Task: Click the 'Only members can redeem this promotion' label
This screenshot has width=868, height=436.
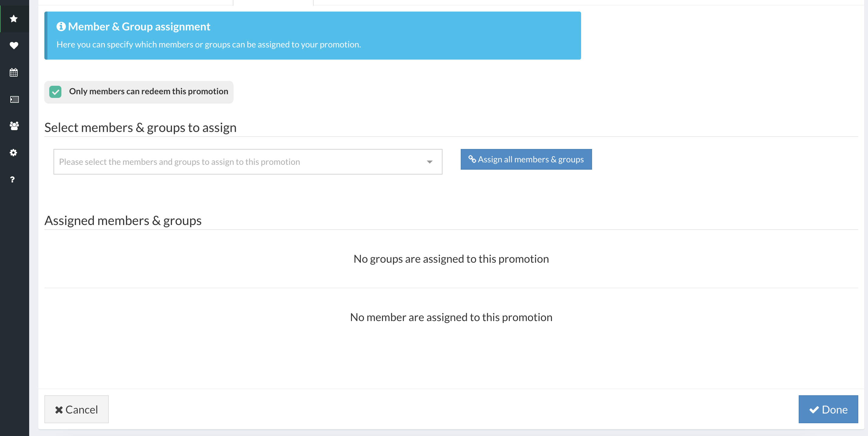Action: [x=148, y=92]
